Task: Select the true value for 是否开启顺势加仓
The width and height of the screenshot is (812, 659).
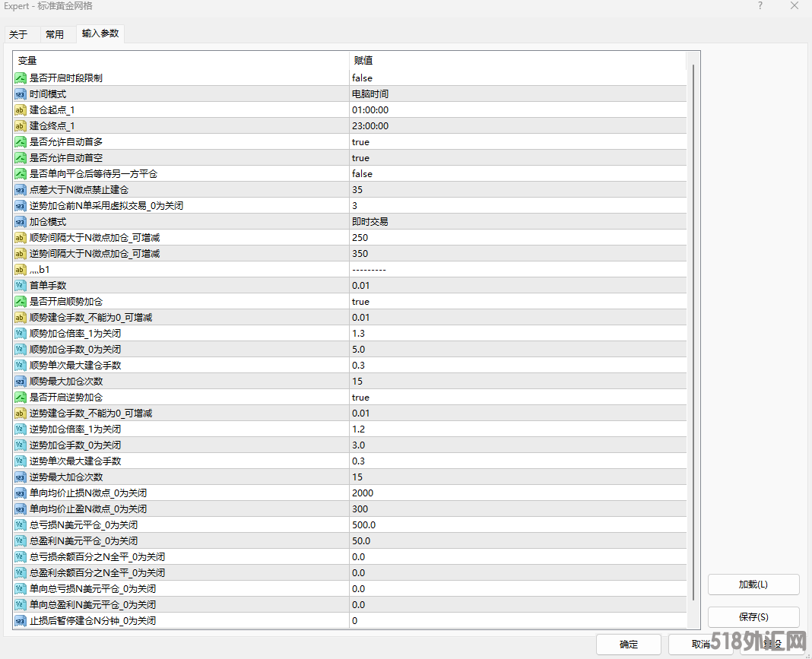Action: tap(360, 302)
